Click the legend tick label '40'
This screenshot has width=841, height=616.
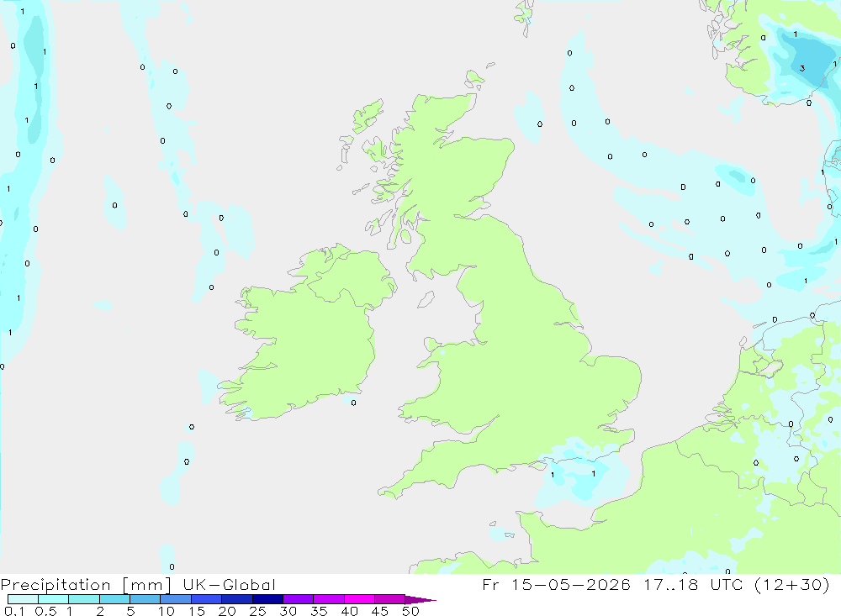point(349,611)
